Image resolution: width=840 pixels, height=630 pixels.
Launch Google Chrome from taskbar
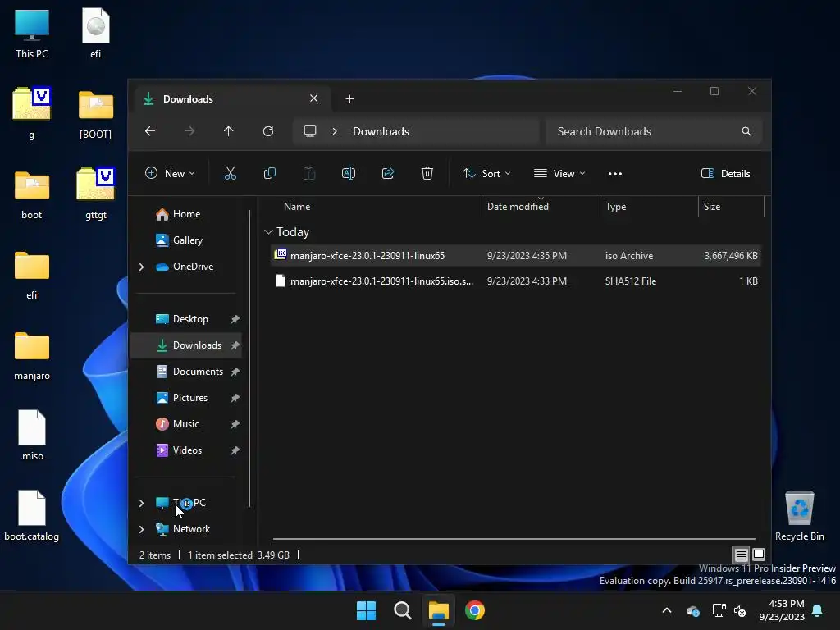pyautogui.click(x=475, y=610)
